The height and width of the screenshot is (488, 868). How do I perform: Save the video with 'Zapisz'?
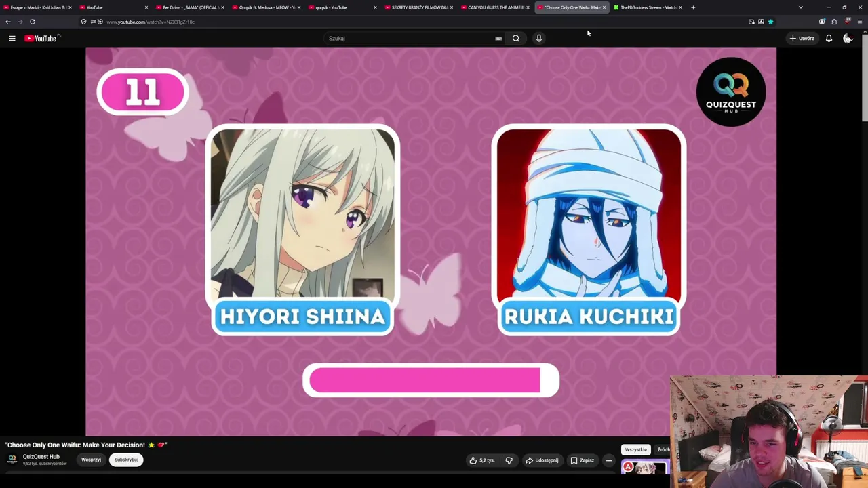coord(583,460)
